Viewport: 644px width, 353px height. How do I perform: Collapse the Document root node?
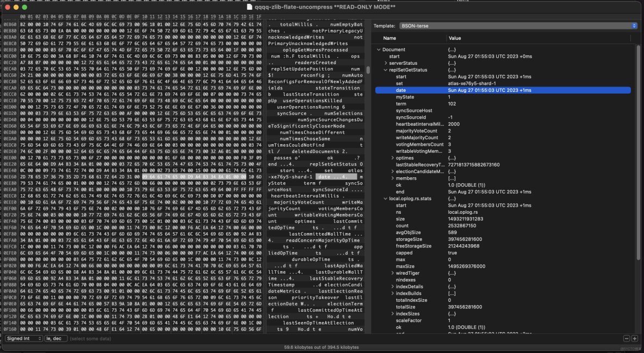pos(378,49)
